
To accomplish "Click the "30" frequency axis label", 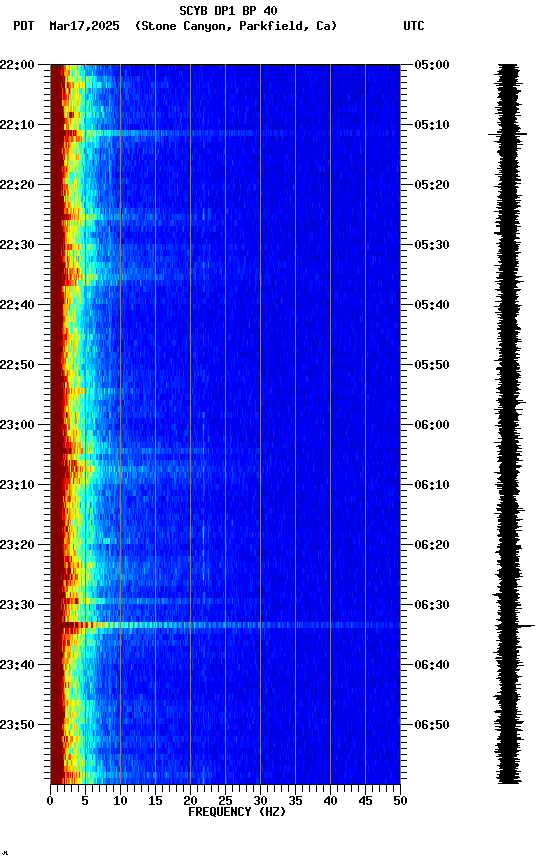I will pos(260,801).
